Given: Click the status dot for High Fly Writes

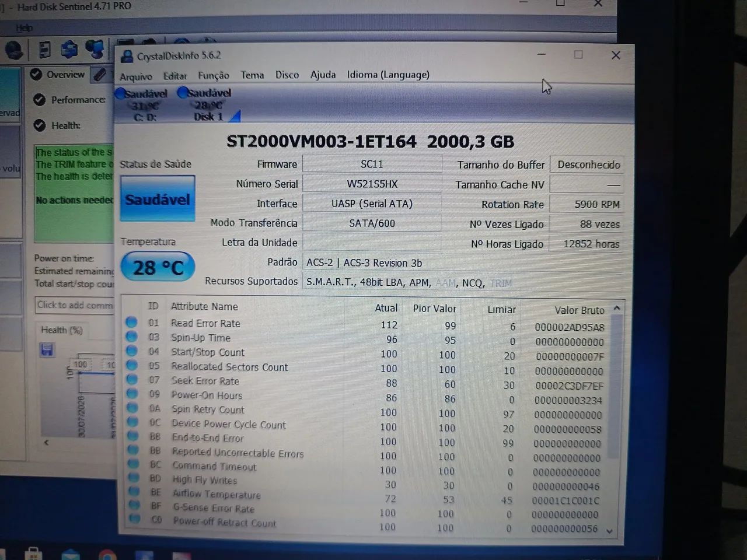Looking at the screenshot, I should (x=134, y=477).
